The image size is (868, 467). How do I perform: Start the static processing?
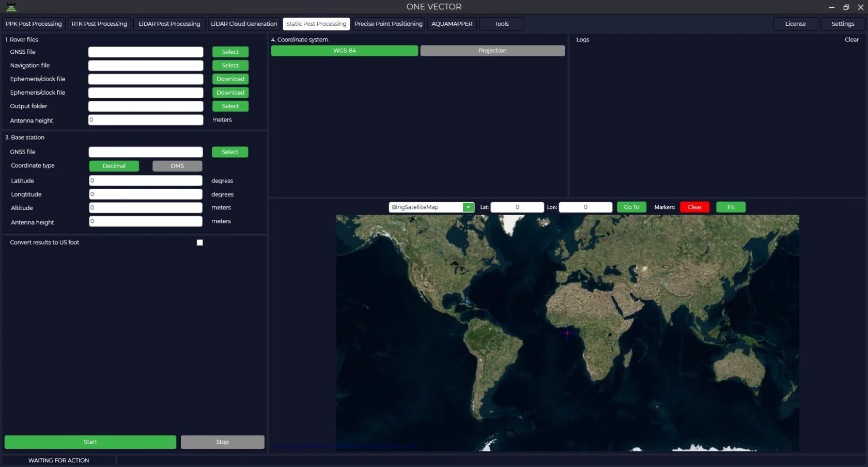pos(90,442)
